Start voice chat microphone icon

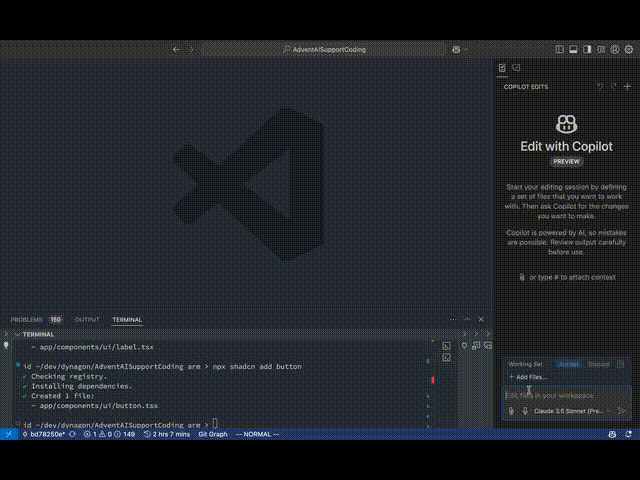point(525,411)
